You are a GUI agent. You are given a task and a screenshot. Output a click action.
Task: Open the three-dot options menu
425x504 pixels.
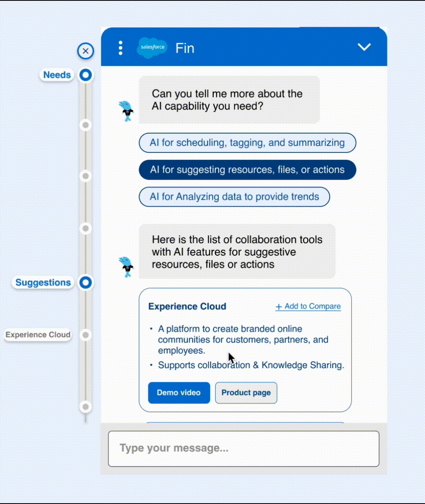pyautogui.click(x=120, y=48)
